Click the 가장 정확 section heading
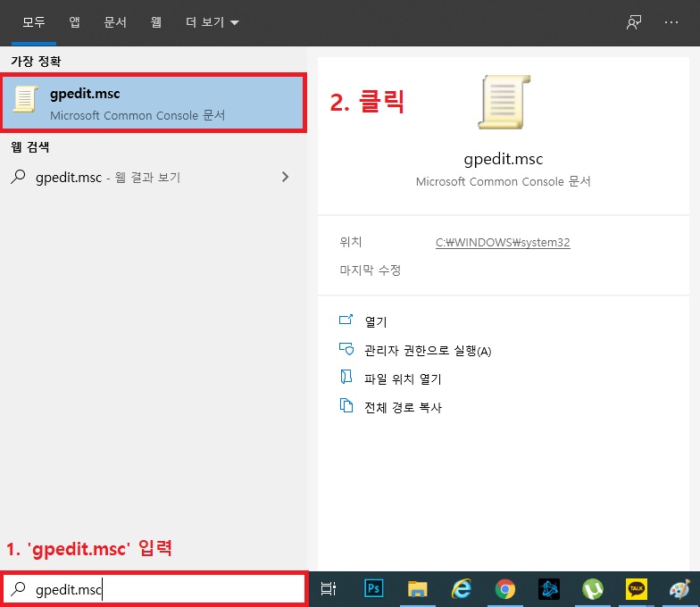This screenshot has height=607, width=700. pyautogui.click(x=36, y=61)
